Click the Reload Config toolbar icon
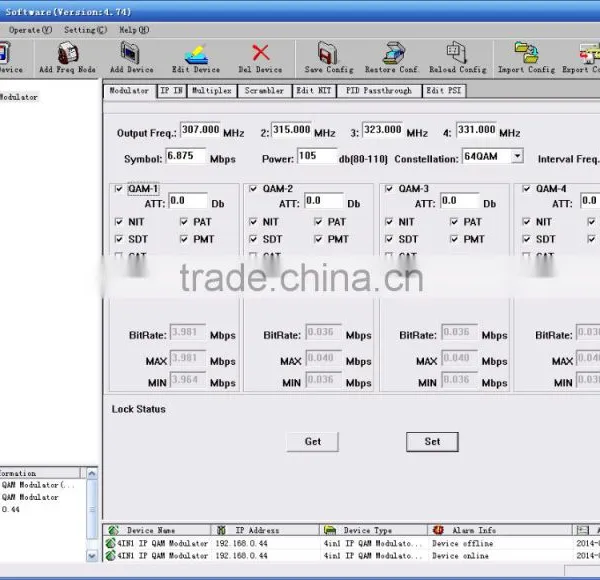The height and width of the screenshot is (580, 600). tap(457, 52)
